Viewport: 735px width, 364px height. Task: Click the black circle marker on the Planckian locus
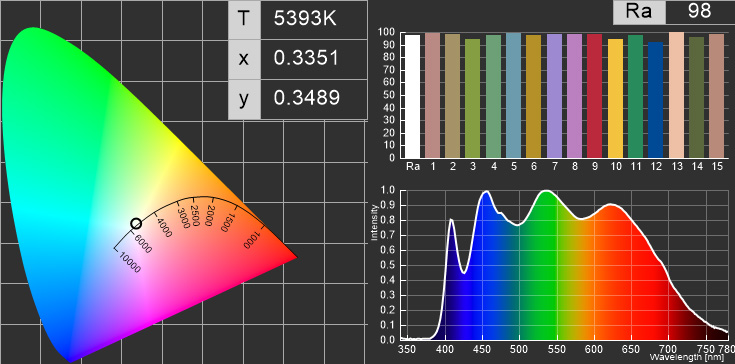pos(135,223)
